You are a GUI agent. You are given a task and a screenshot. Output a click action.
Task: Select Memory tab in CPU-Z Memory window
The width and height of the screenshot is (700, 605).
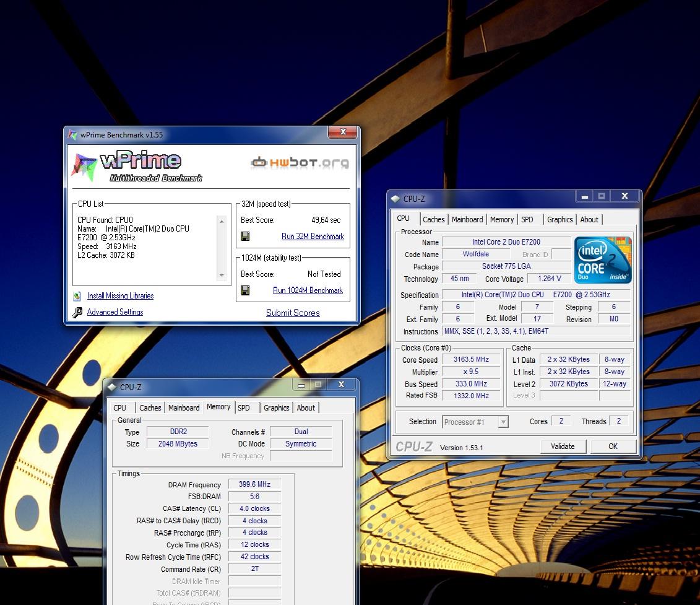coord(218,407)
